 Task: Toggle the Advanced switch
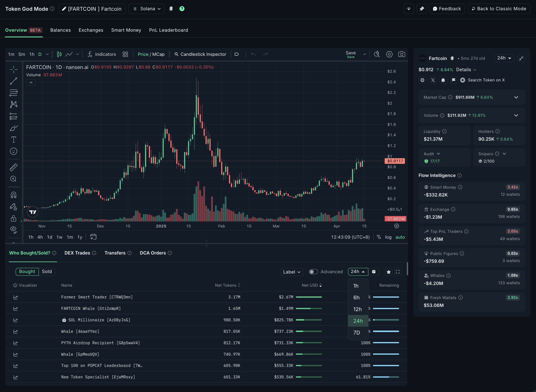(313, 272)
